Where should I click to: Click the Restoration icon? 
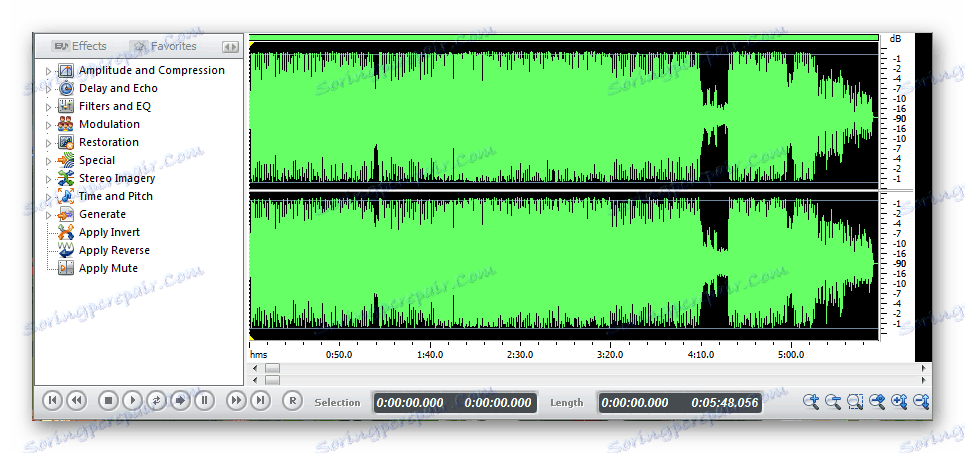(65, 142)
